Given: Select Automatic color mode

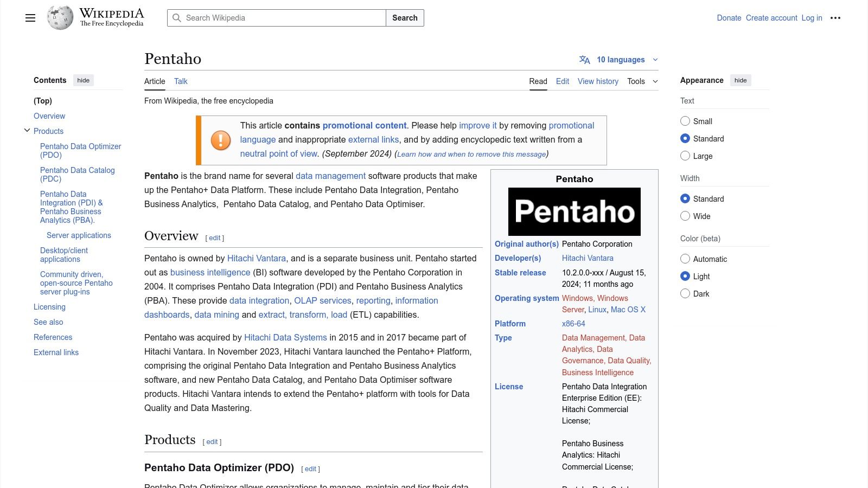Looking at the screenshot, I should point(685,259).
